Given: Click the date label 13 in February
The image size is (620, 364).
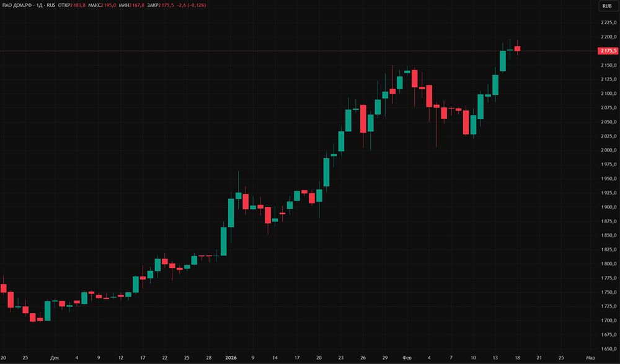Looking at the screenshot, I should [495, 358].
